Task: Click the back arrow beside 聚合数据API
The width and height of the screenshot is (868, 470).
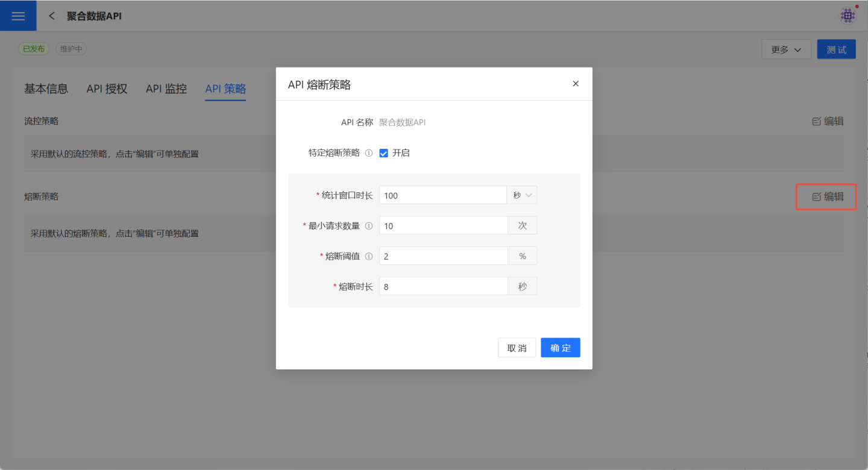Action: [x=52, y=16]
